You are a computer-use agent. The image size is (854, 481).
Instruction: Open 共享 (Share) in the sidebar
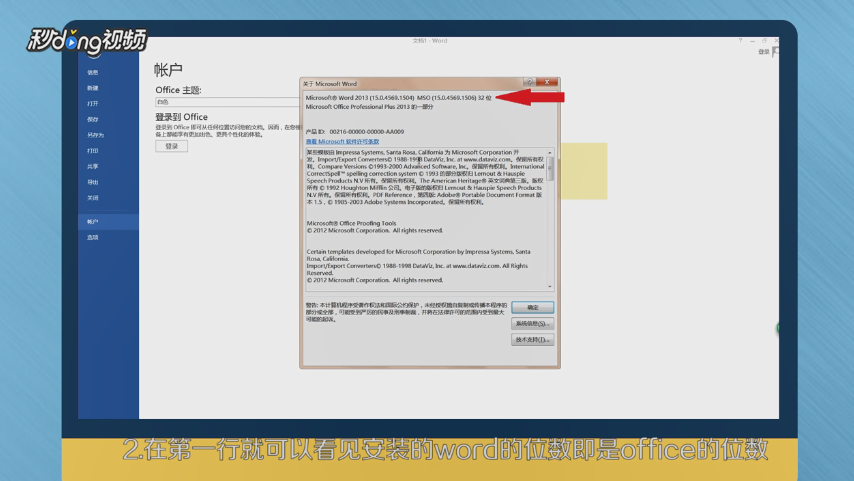coord(93,167)
